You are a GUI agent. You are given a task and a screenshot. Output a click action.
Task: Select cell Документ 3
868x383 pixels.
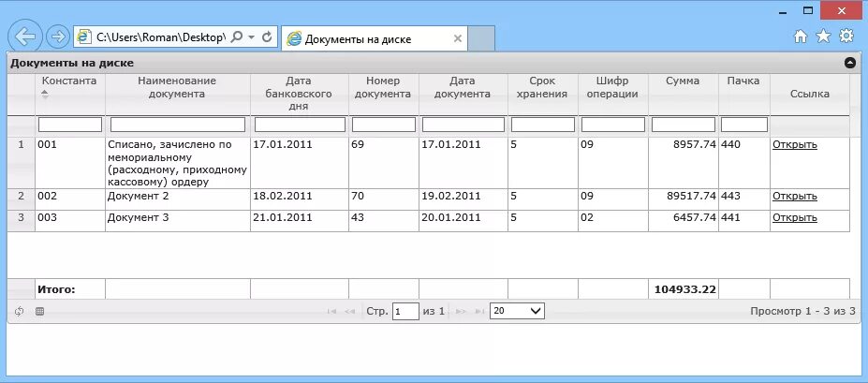[178, 221]
